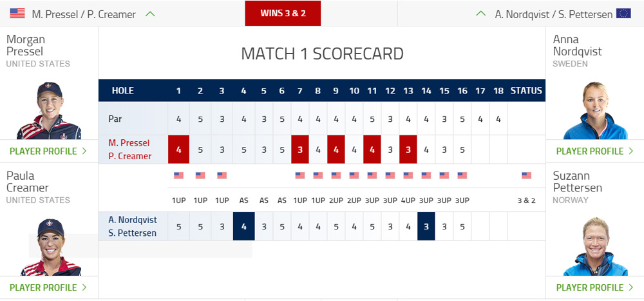Click Morgan Pressel's headshot photo
The width and height of the screenshot is (644, 301).
(49, 110)
